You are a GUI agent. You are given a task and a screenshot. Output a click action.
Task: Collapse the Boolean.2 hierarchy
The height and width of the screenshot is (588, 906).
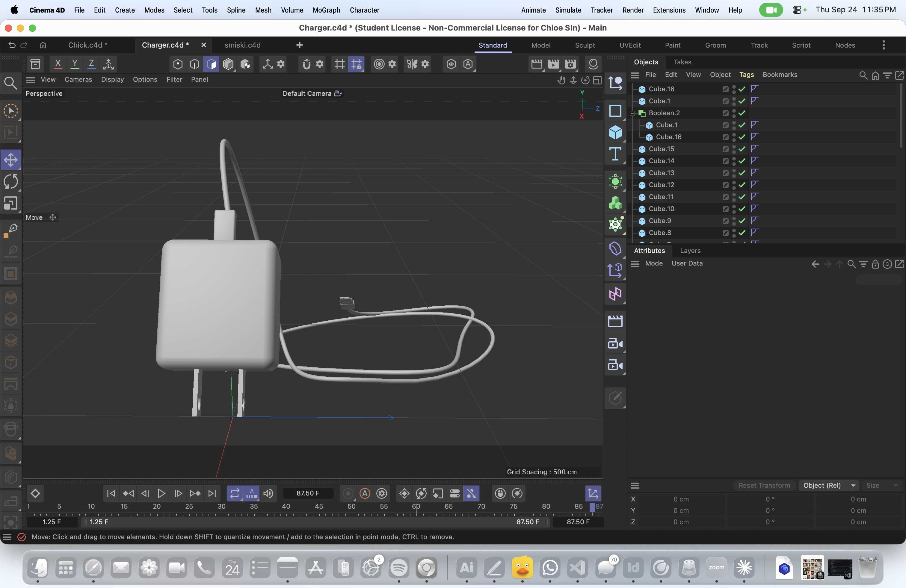point(632,113)
